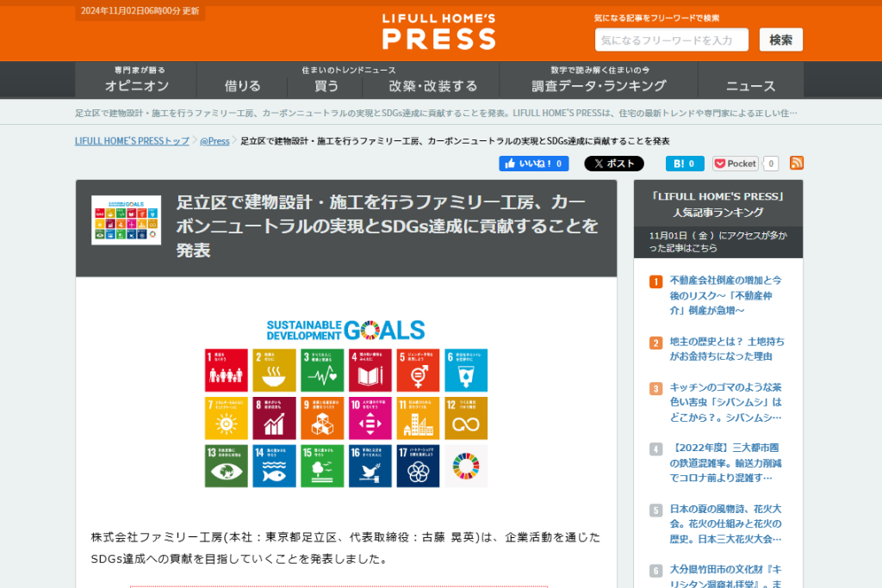882x588 pixels.
Task: Open the 買う menu item
Action: [326, 86]
